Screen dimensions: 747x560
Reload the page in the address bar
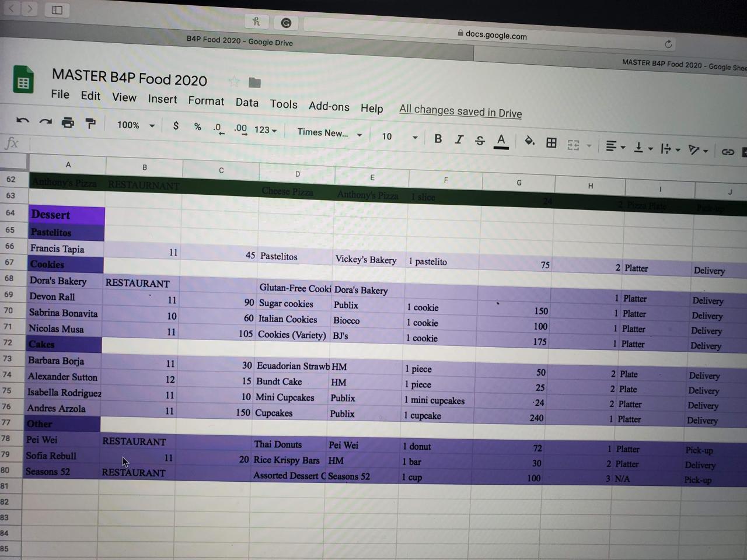click(x=668, y=44)
